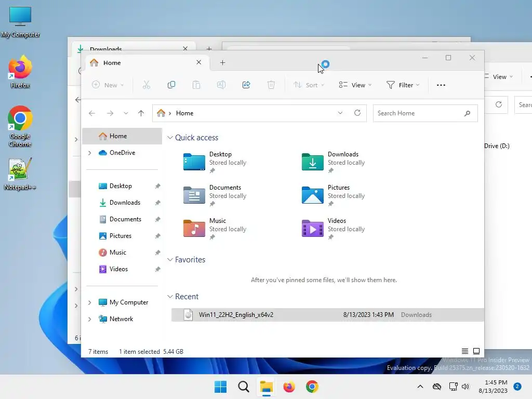Expand the address bar history dropdown
The height and width of the screenshot is (399, 532).
pos(340,113)
